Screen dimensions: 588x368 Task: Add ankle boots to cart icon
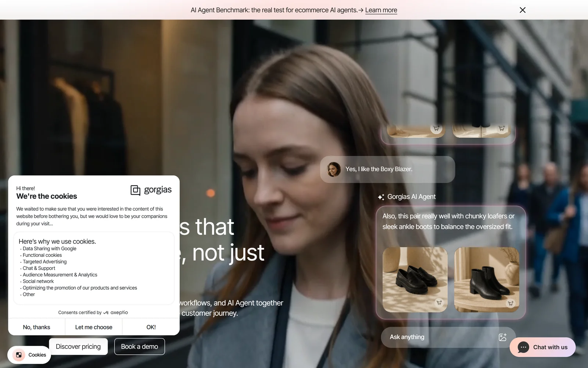pyautogui.click(x=510, y=303)
